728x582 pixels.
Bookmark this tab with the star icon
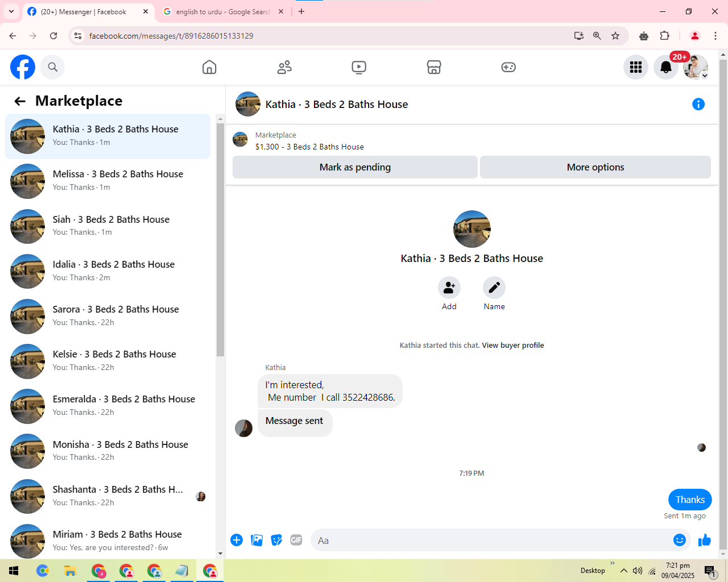coord(615,36)
